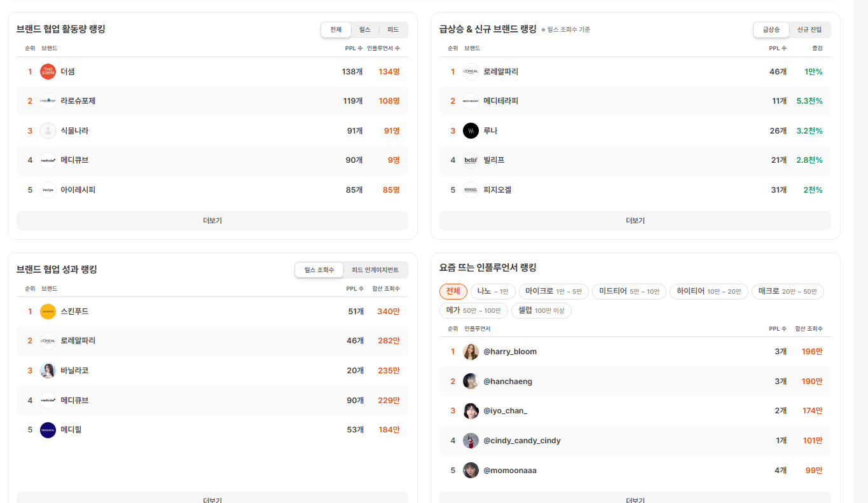Viewport: 868px width, 503px height.
Task: Click the 아이레시피 brand name
Action: [78, 190]
